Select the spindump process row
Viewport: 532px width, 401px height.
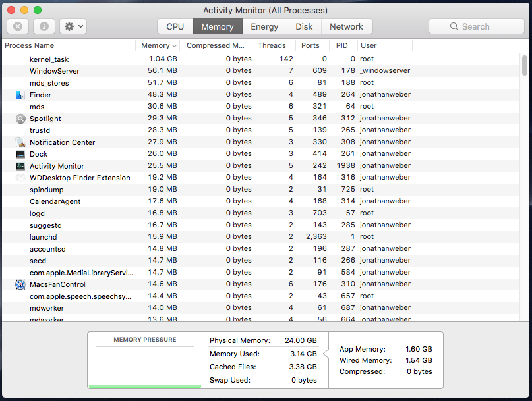coord(260,190)
